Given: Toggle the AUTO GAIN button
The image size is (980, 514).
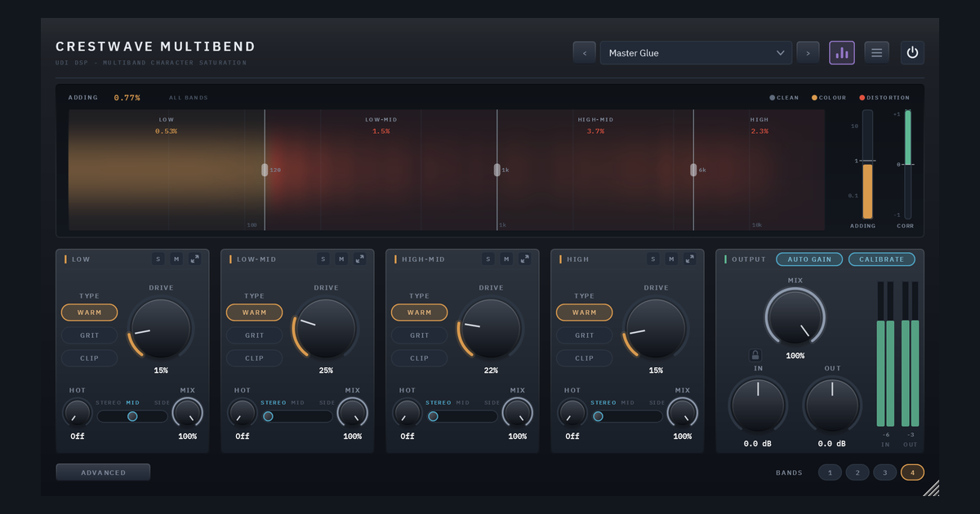Looking at the screenshot, I should click(808, 259).
